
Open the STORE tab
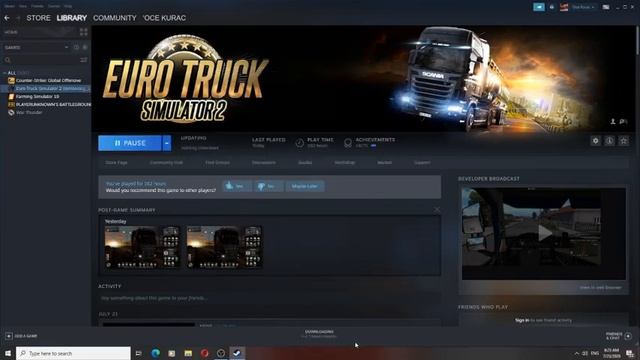(38, 18)
